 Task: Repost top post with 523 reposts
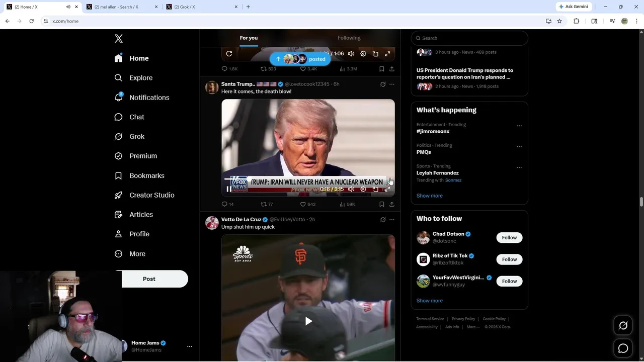[x=268, y=69]
